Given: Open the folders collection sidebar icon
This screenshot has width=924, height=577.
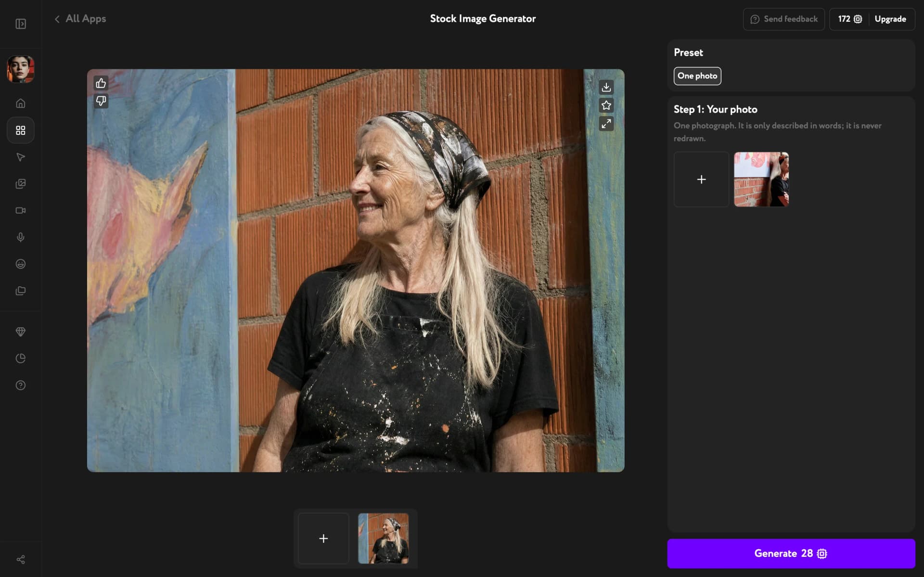Looking at the screenshot, I should (x=21, y=291).
